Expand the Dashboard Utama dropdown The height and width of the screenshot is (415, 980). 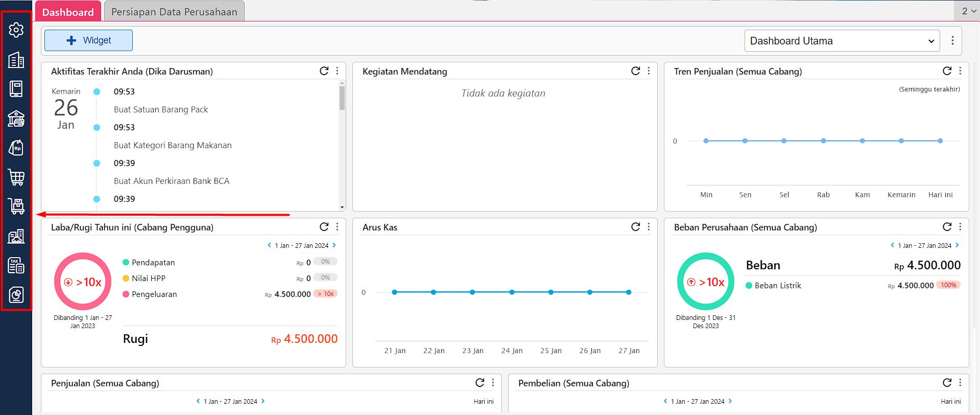pyautogui.click(x=842, y=41)
